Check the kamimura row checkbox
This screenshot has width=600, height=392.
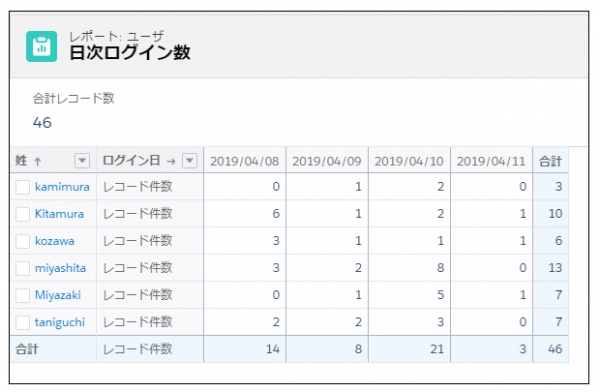tap(23, 187)
